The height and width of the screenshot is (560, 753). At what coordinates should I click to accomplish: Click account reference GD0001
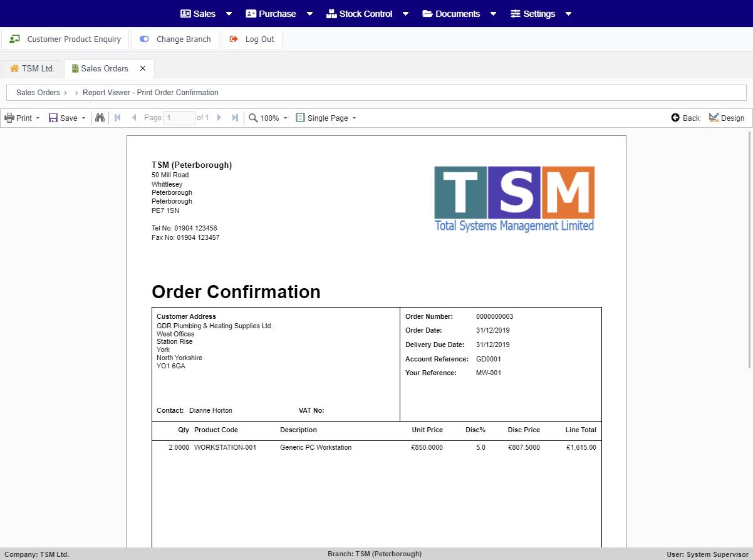(488, 360)
